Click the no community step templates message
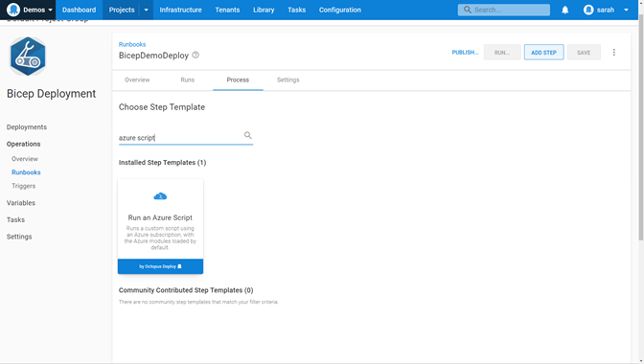 tap(198, 302)
